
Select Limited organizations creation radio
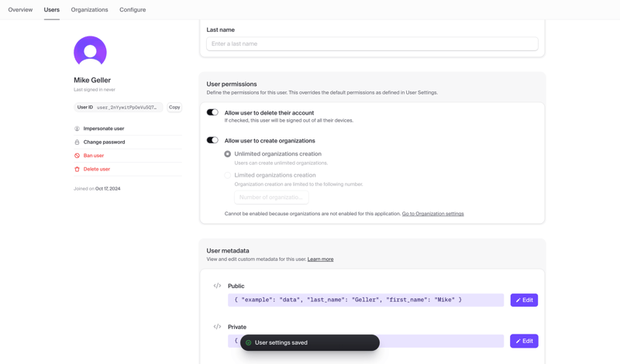click(227, 175)
